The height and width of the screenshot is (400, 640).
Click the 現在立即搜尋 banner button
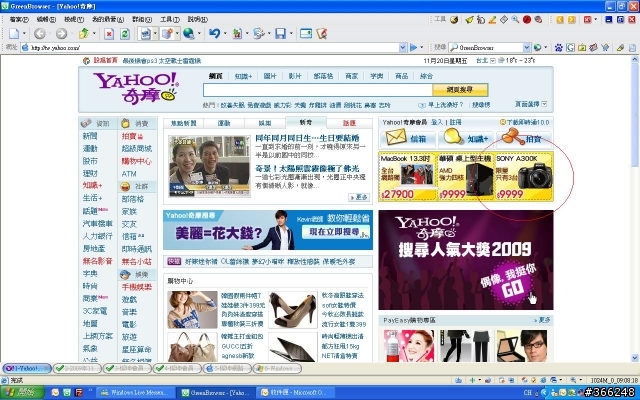pos(336,231)
